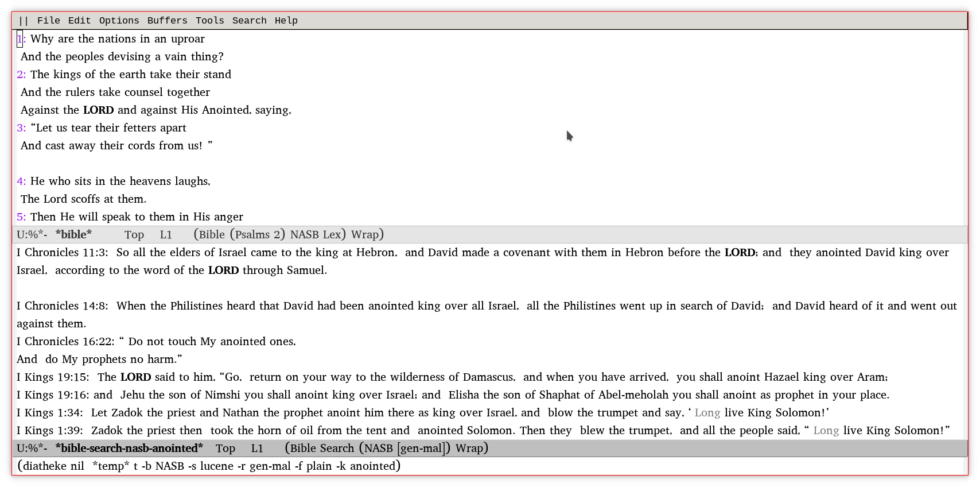Screen dimensions: 980x487
Task: Click verse number 3 in Psalms
Action: tap(21, 128)
